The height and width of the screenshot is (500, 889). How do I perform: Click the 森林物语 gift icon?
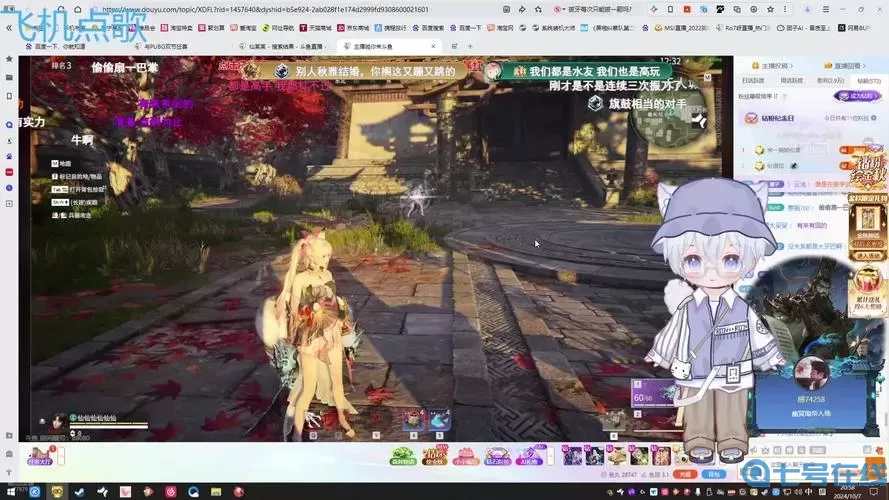tap(404, 457)
